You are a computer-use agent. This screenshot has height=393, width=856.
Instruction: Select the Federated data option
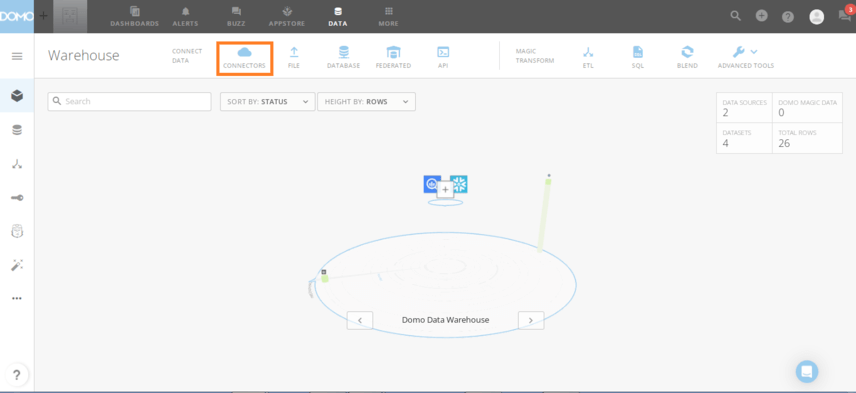[393, 58]
